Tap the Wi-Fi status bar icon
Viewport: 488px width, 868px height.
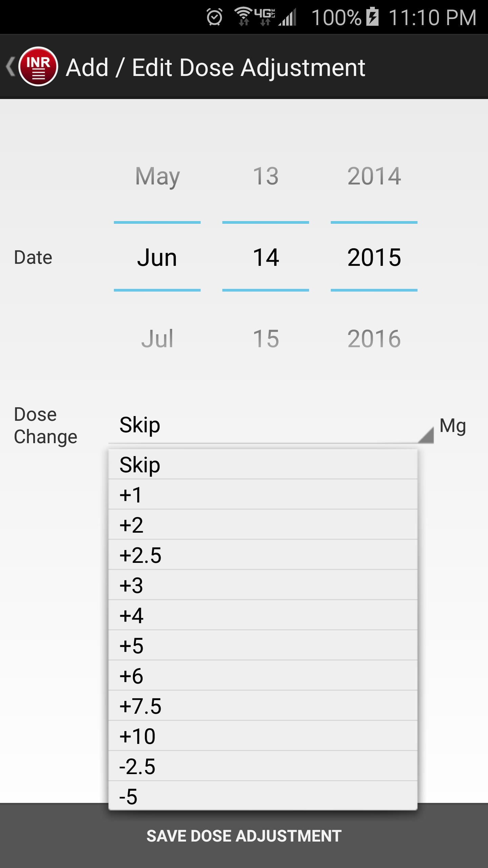click(x=243, y=16)
